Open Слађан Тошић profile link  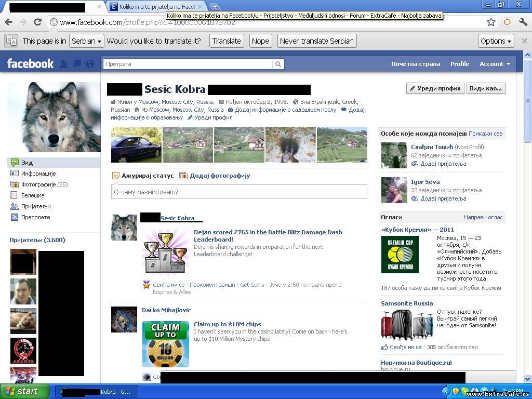[432, 147]
